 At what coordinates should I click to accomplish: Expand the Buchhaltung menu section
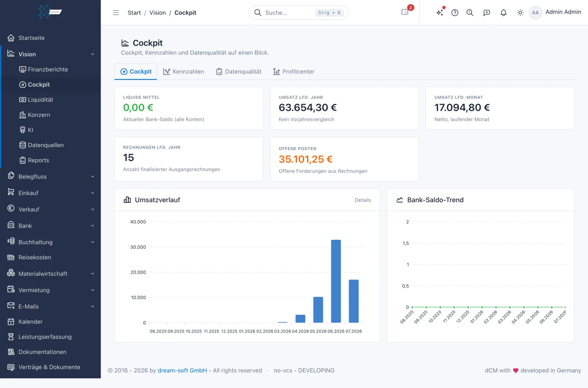tap(51, 242)
